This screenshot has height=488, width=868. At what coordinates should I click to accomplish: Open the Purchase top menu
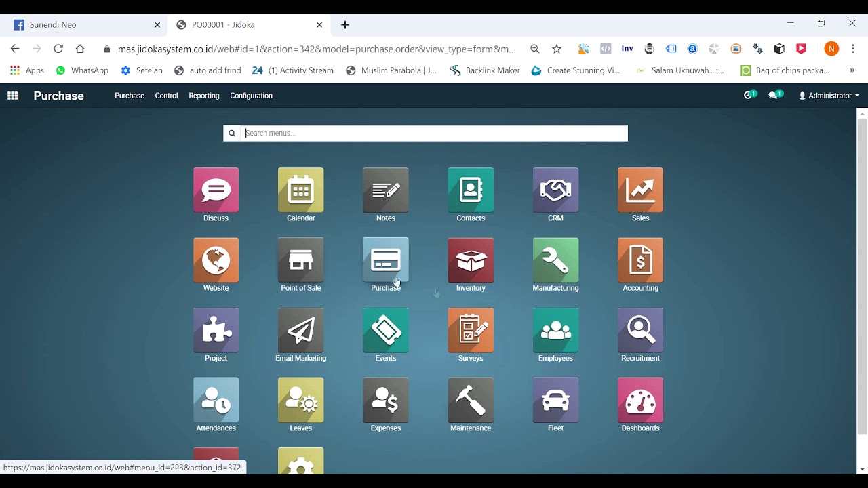(x=130, y=96)
